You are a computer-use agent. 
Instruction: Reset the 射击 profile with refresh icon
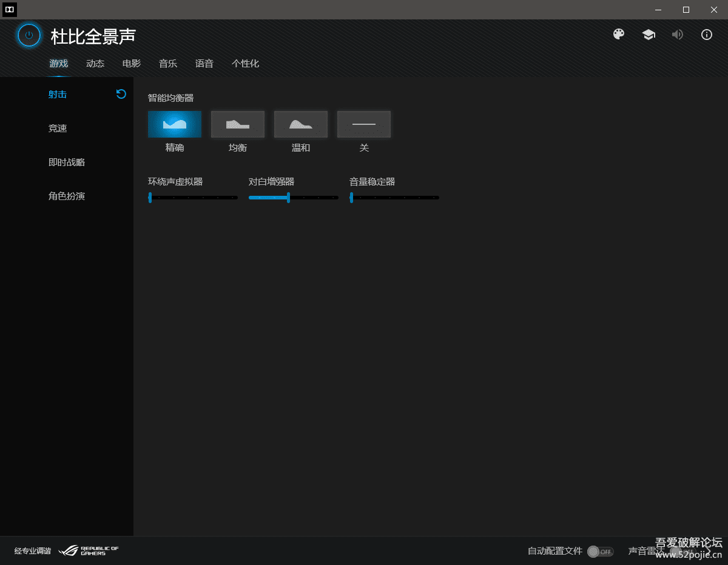[121, 94]
